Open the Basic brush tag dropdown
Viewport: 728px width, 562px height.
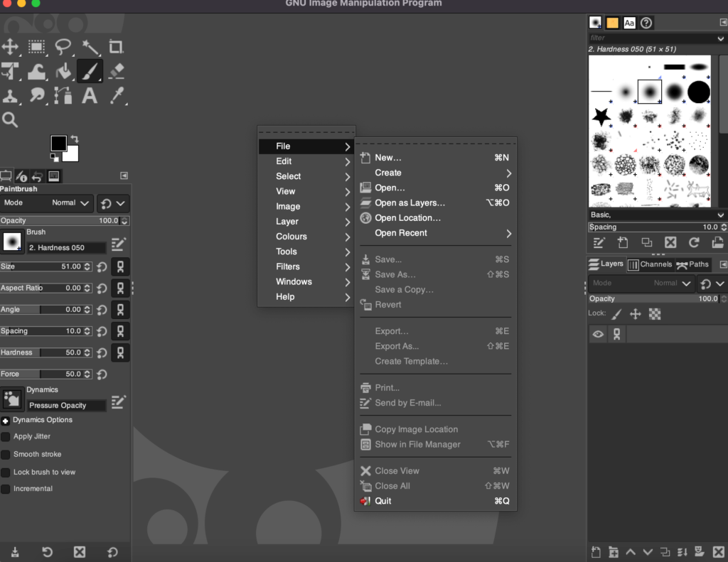point(720,215)
